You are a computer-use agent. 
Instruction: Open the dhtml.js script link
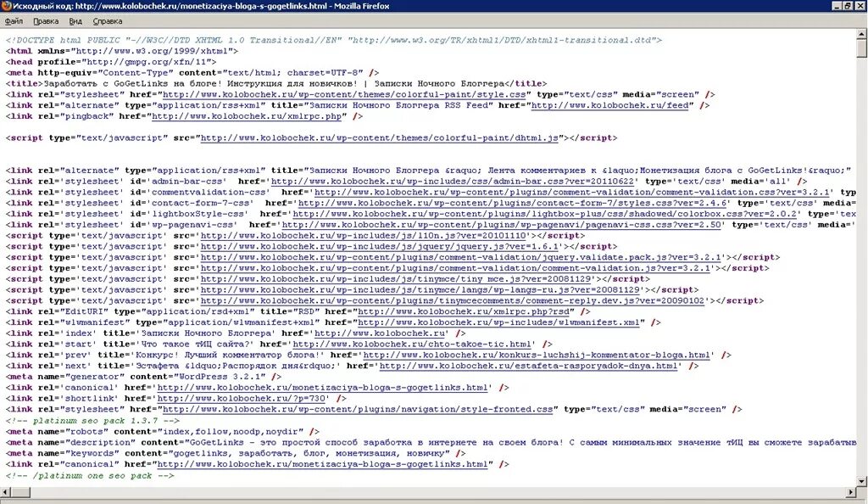pyautogui.click(x=379, y=138)
